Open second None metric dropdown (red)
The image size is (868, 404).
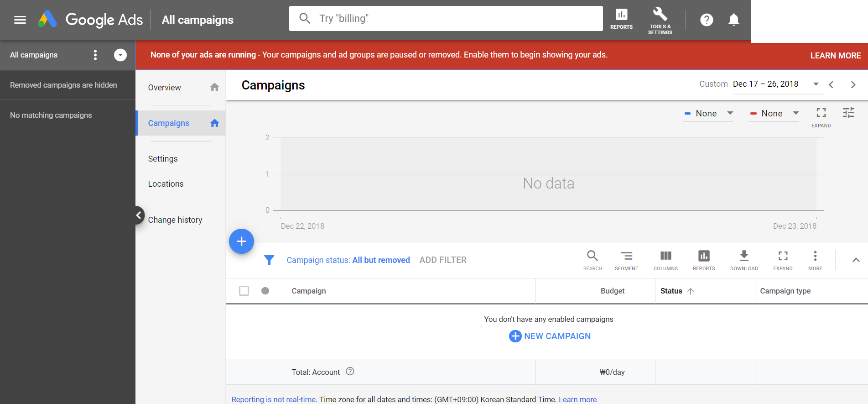coord(774,113)
